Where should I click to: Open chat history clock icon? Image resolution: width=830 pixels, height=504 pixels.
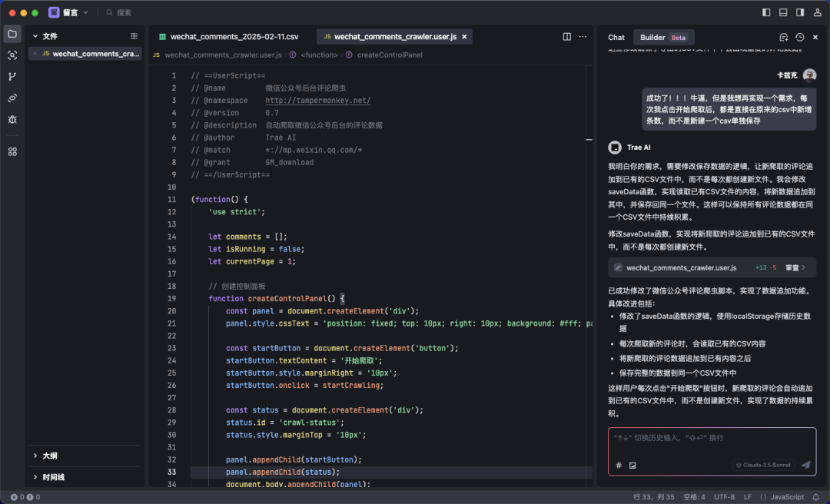[x=800, y=37]
